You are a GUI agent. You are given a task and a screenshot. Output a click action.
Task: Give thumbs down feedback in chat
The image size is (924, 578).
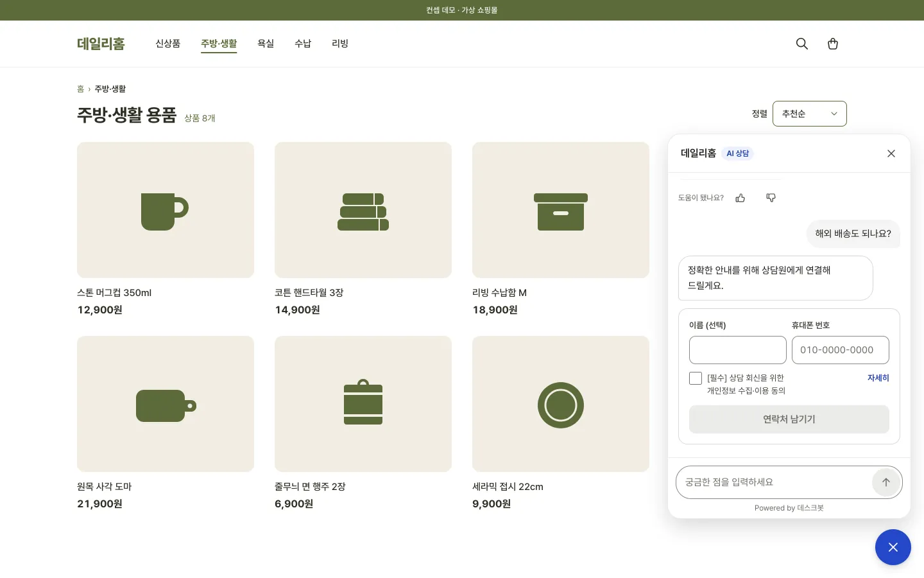(x=771, y=198)
